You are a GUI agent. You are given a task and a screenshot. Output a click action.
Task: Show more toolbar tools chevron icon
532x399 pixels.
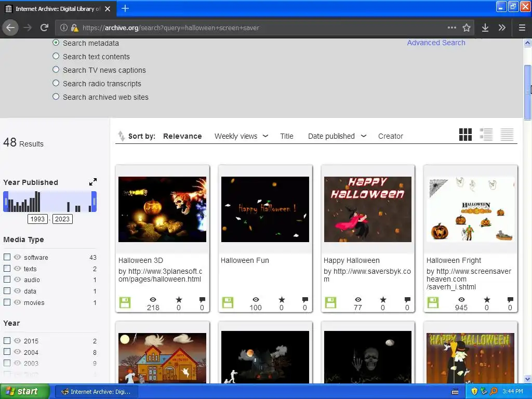502,28
